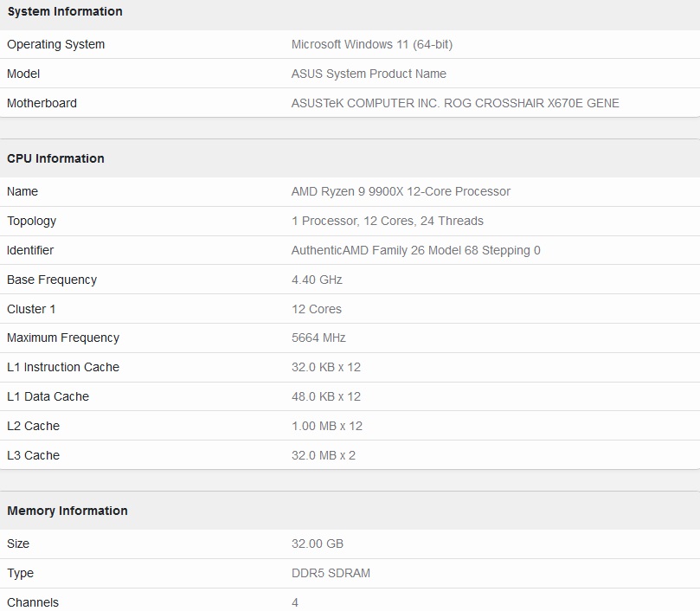Image resolution: width=700 pixels, height=611 pixels.
Task: Click the Microsoft Windows 11 (64-bit) value
Action: 372,45
